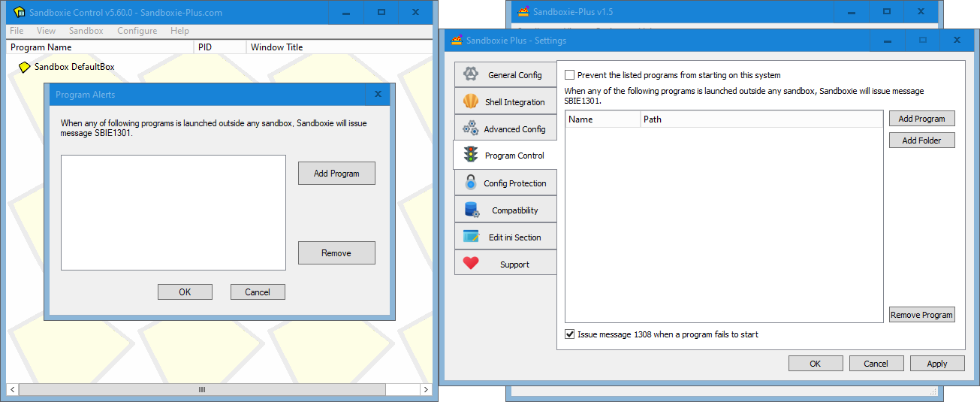
Task: Close the Program Alerts dialog
Action: point(378,95)
